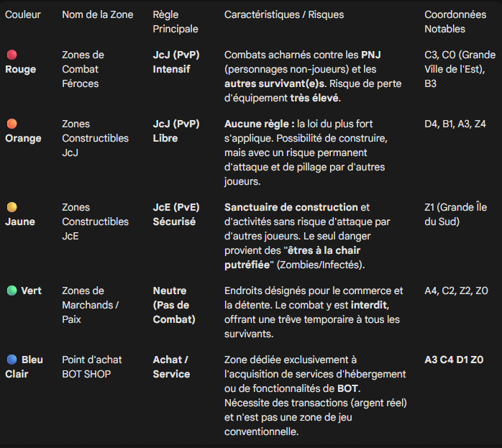Click the yellow circle beside Jaune
This screenshot has height=448, width=502.
click(12, 207)
